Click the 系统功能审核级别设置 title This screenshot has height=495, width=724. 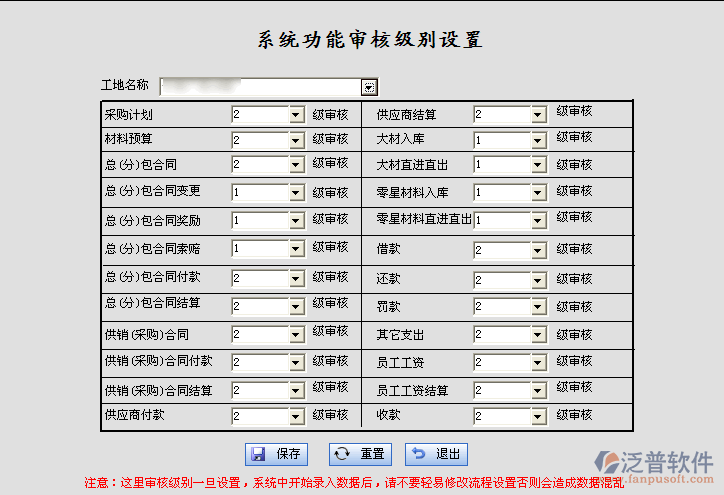pyautogui.click(x=370, y=40)
